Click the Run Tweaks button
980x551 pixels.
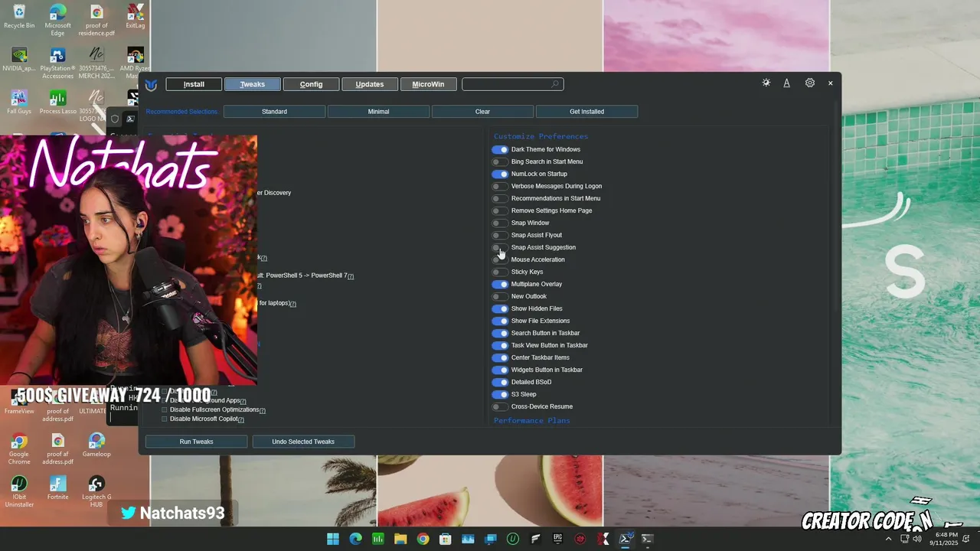click(196, 442)
